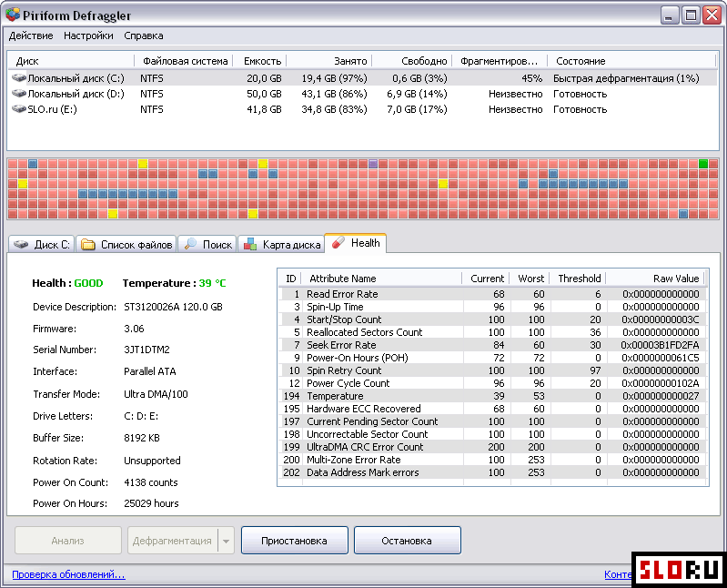Select the Spin Retry Count row

click(x=493, y=370)
